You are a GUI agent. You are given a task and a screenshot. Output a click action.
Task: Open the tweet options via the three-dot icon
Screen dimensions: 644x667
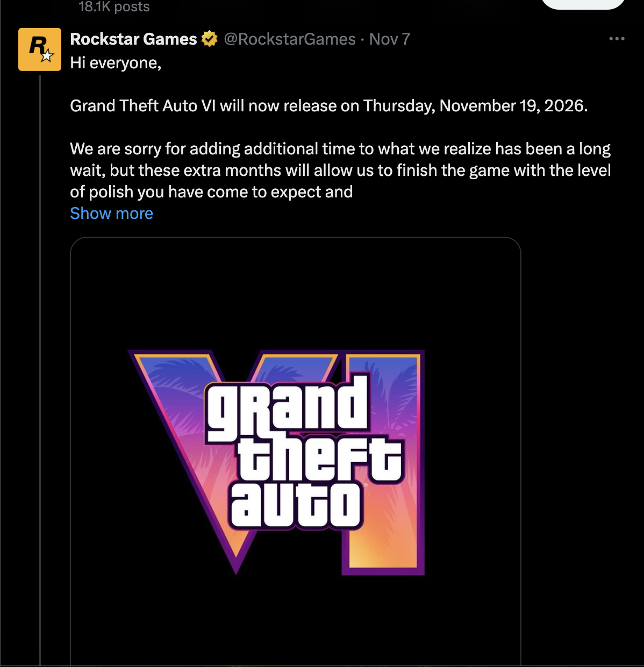(x=617, y=38)
